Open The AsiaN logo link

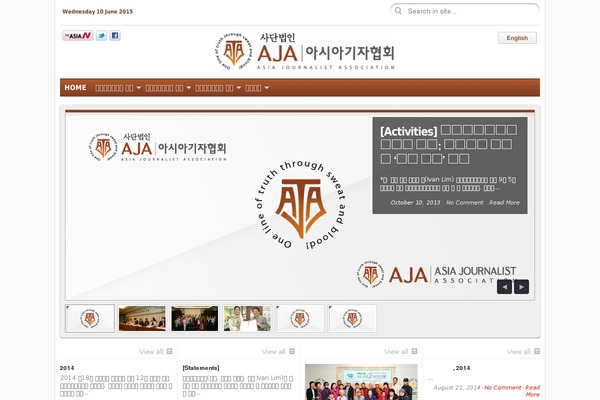[78, 36]
